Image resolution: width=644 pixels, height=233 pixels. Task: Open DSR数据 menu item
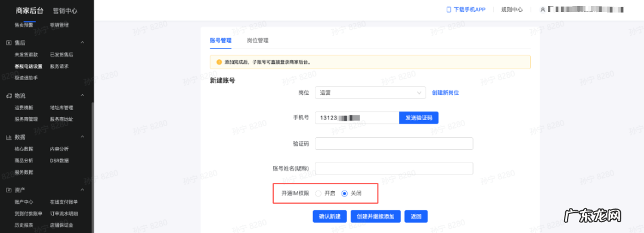pyautogui.click(x=59, y=160)
